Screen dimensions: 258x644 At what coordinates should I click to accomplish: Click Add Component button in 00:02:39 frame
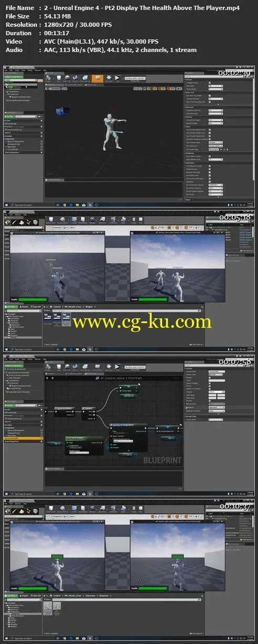tap(14, 77)
